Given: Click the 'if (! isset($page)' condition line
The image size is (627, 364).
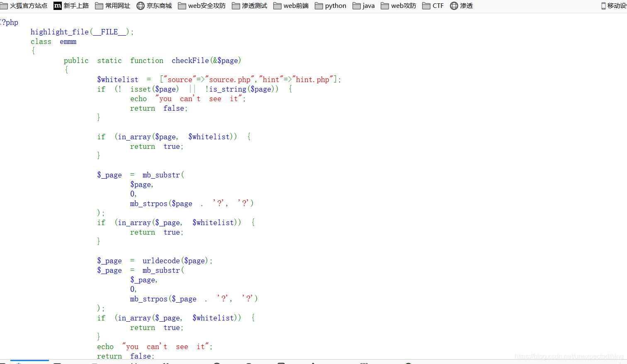Looking at the screenshot, I should tap(195, 89).
